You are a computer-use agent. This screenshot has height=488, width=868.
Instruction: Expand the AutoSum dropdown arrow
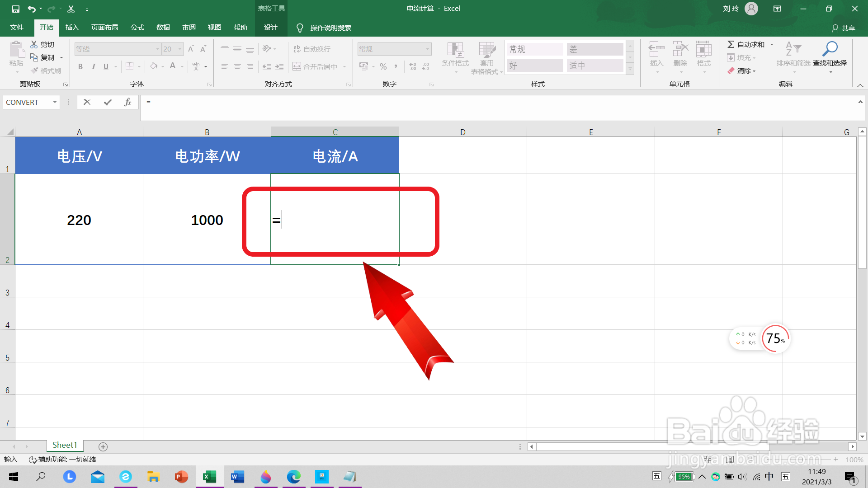[x=772, y=44]
